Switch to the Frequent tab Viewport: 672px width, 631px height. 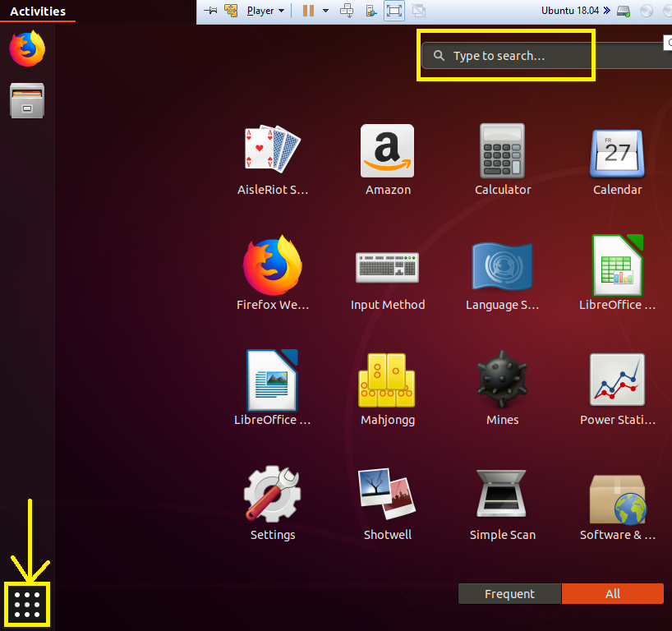[x=509, y=594]
